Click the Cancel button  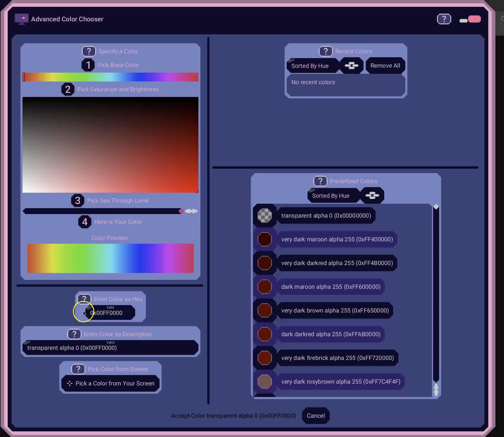point(316,416)
